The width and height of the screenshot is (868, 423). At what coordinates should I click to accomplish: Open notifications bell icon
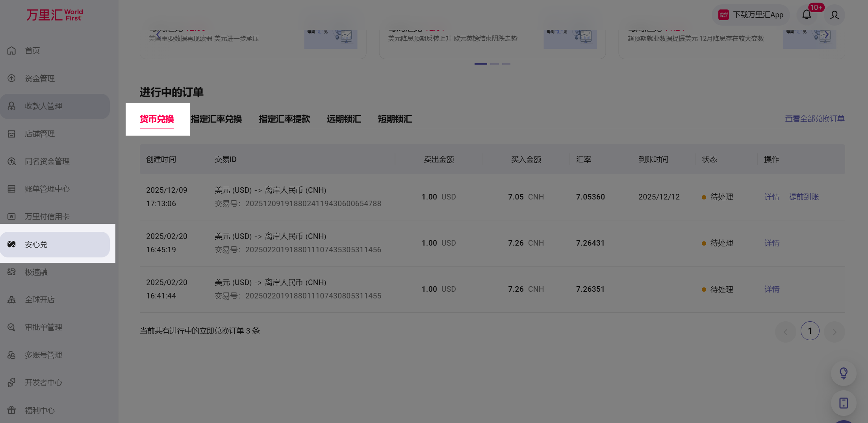tap(807, 15)
